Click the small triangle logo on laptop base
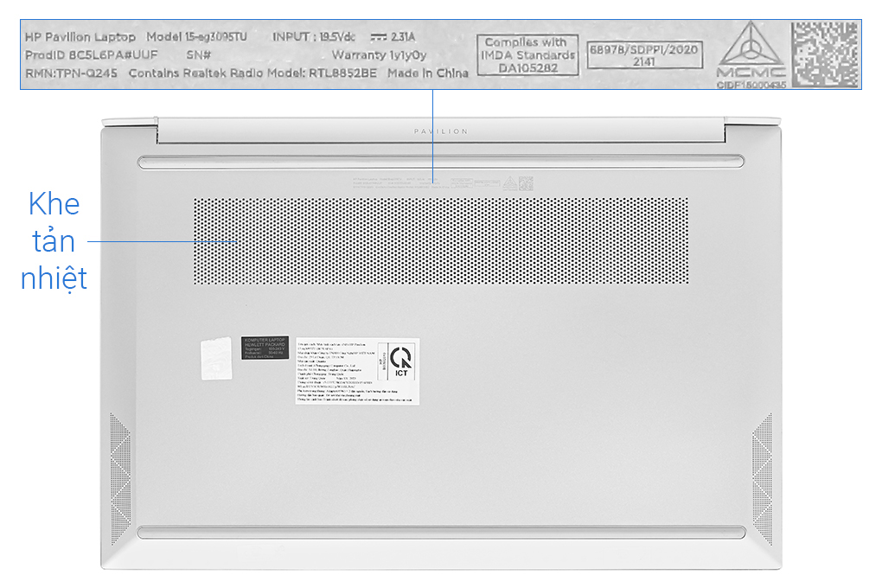This screenshot has height=588, width=882. coord(509,183)
